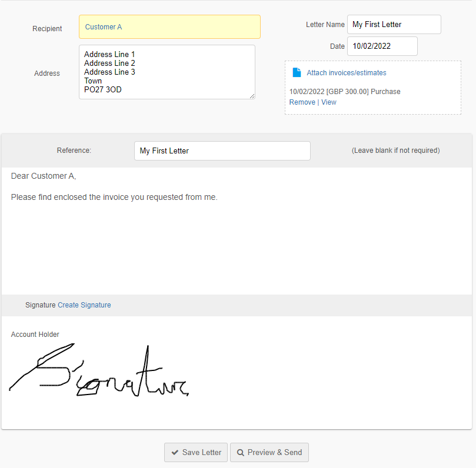
Task: Click the letter body sentence about the enclosed invoice
Action: [114, 198]
